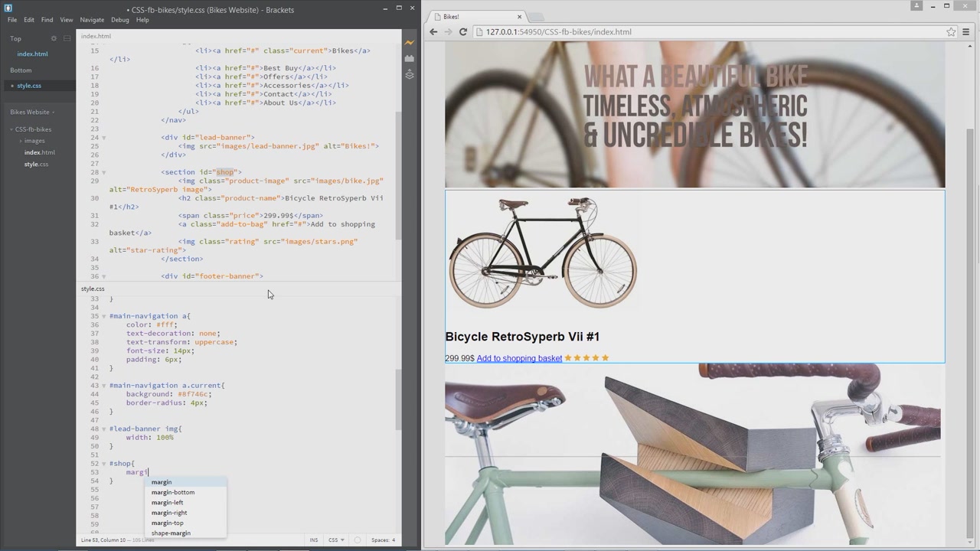Image resolution: width=980 pixels, height=551 pixels.
Task: Click the star rating image on the webpage
Action: click(586, 358)
